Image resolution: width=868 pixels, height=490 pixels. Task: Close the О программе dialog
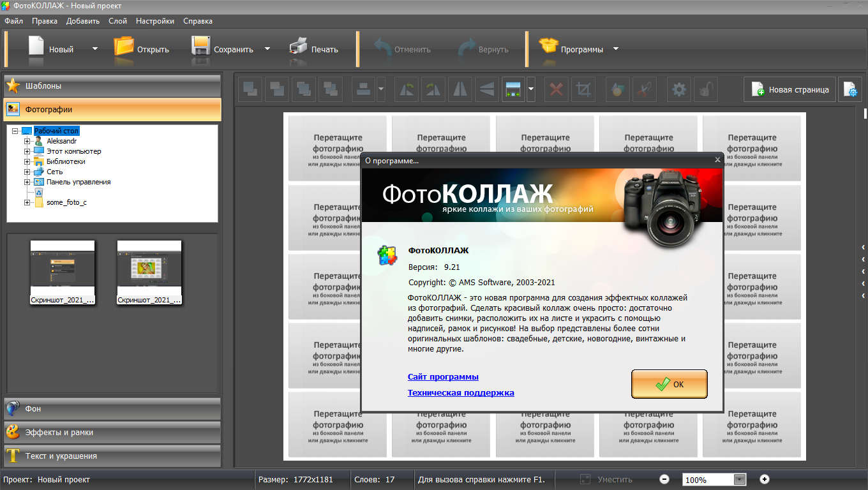717,160
